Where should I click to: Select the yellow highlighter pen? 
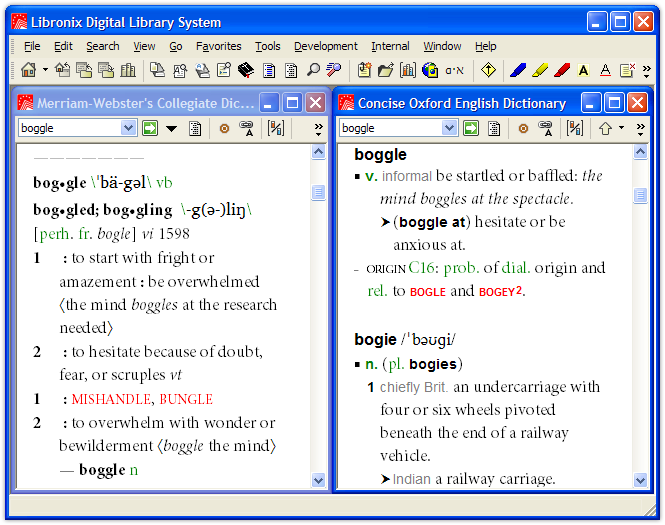pos(540,70)
